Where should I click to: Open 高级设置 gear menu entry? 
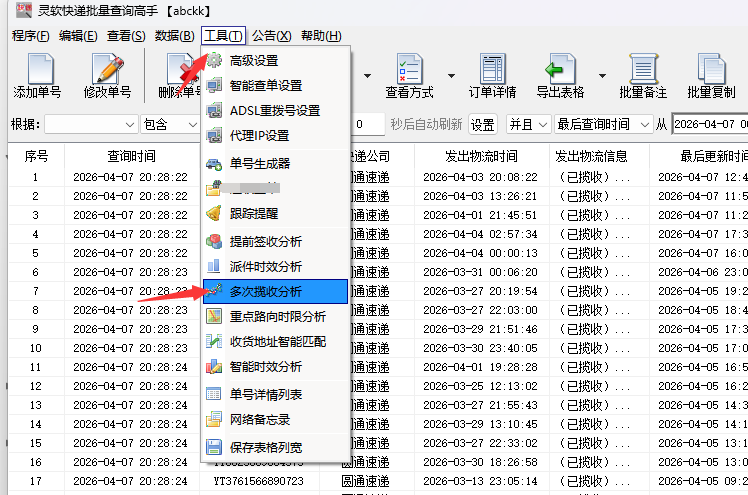253,61
